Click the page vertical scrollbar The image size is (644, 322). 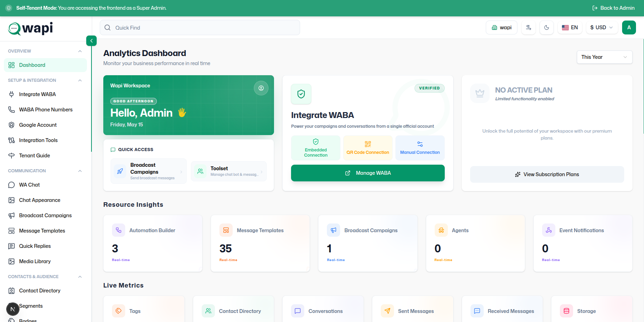[x=643, y=87]
